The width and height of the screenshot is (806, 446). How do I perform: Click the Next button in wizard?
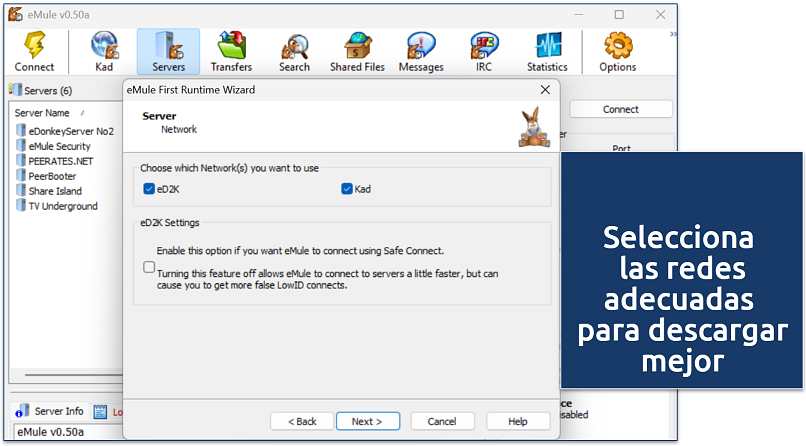(x=368, y=421)
